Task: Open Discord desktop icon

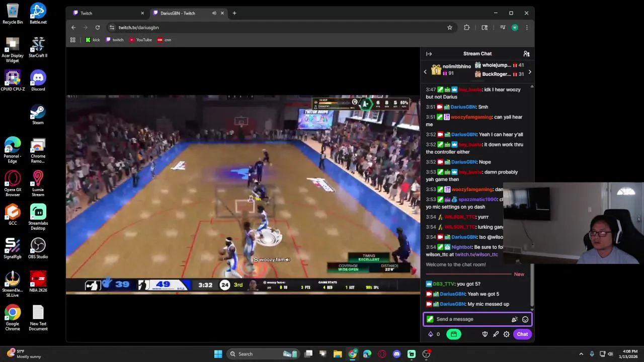Action: pos(38,80)
